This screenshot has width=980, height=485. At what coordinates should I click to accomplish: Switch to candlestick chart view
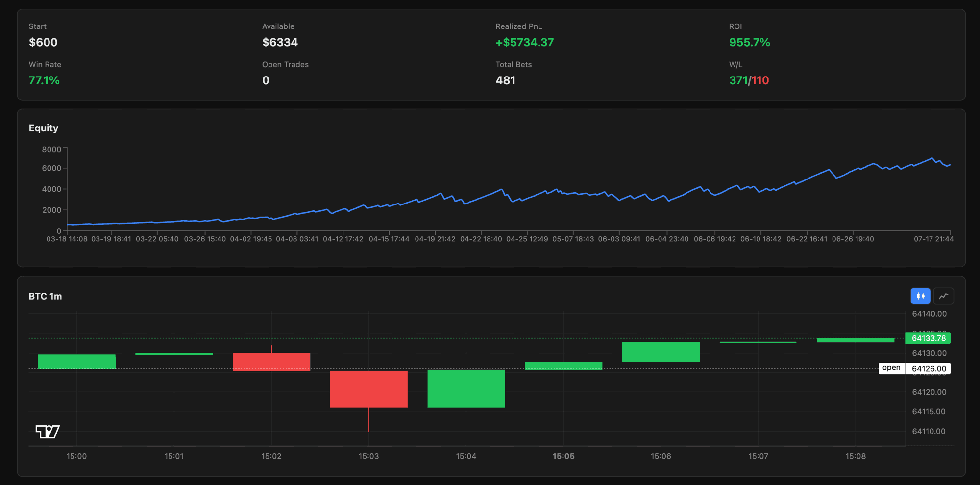(920, 296)
